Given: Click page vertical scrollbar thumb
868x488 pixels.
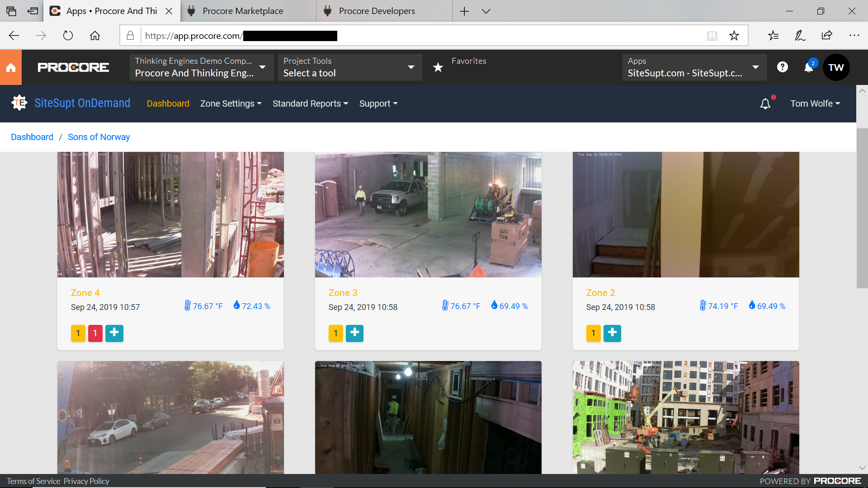Looking at the screenshot, I should coord(862,208).
